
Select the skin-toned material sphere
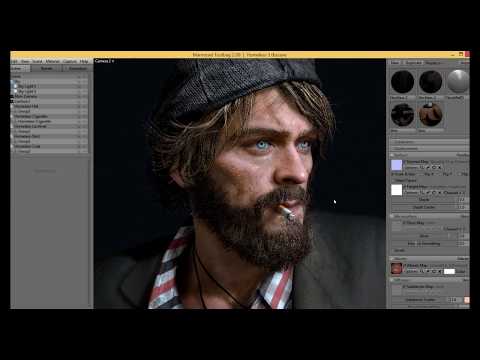point(430,115)
